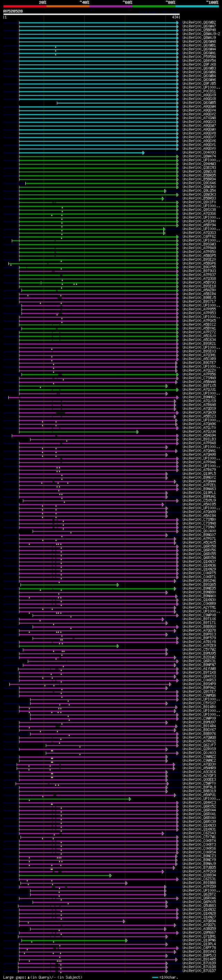The height and width of the screenshot is (980, 222).
Task: Click the red 20% identity legend segment
Action: coord(25,6)
